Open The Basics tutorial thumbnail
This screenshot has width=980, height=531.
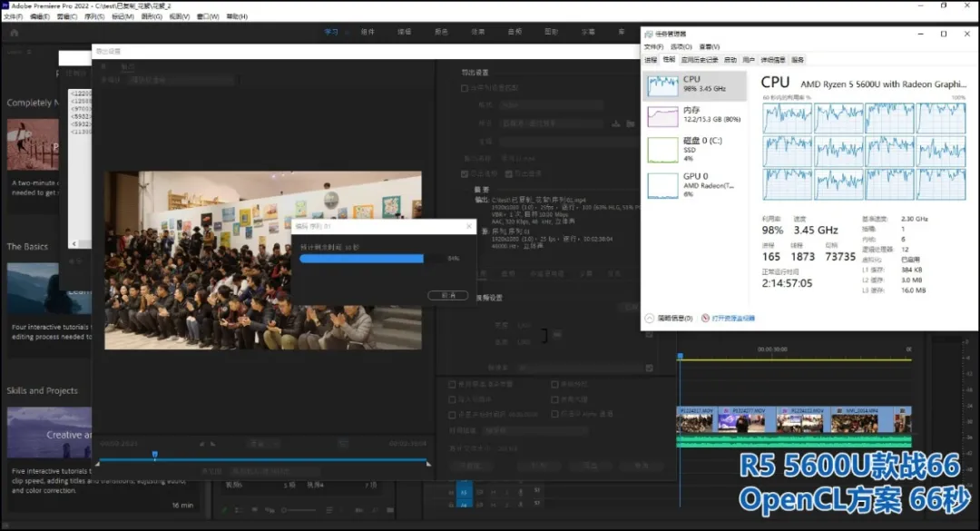(x=49, y=289)
